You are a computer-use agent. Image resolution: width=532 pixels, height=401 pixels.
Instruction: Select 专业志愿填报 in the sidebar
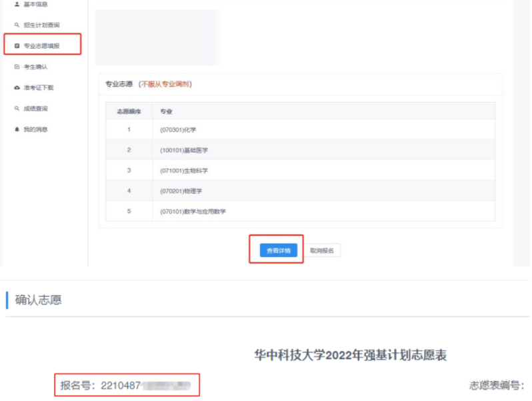pos(41,46)
